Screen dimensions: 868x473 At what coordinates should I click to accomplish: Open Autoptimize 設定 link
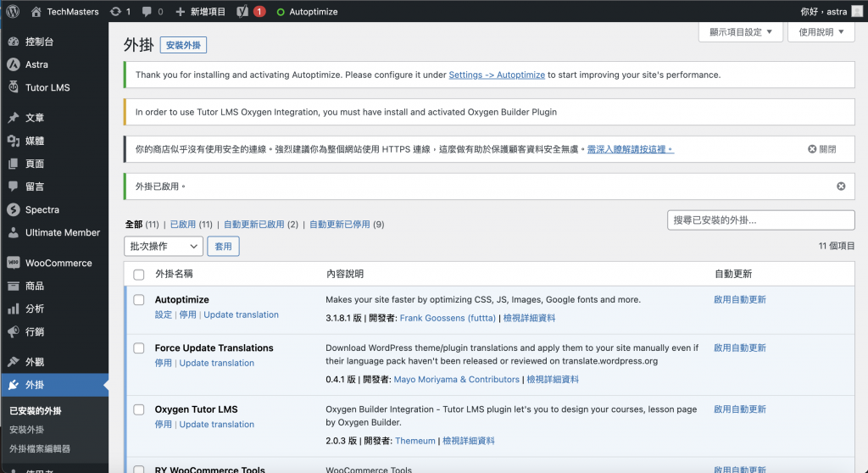point(164,314)
